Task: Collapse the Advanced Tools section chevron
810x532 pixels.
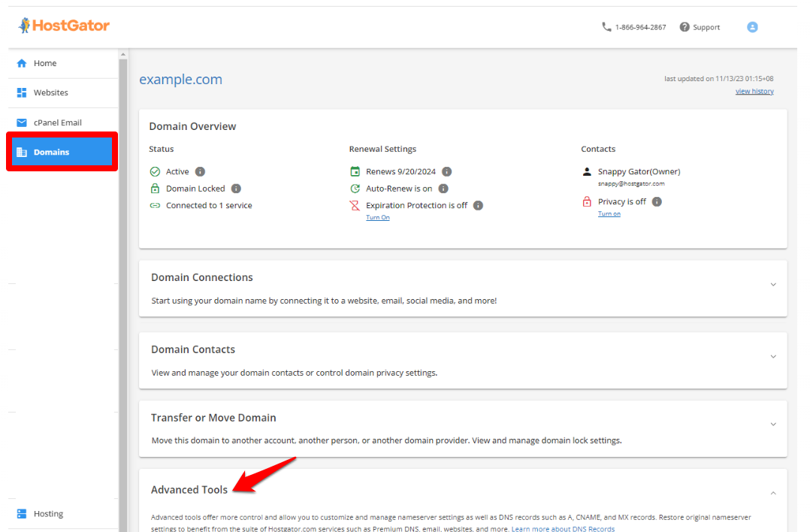Action: point(773,493)
